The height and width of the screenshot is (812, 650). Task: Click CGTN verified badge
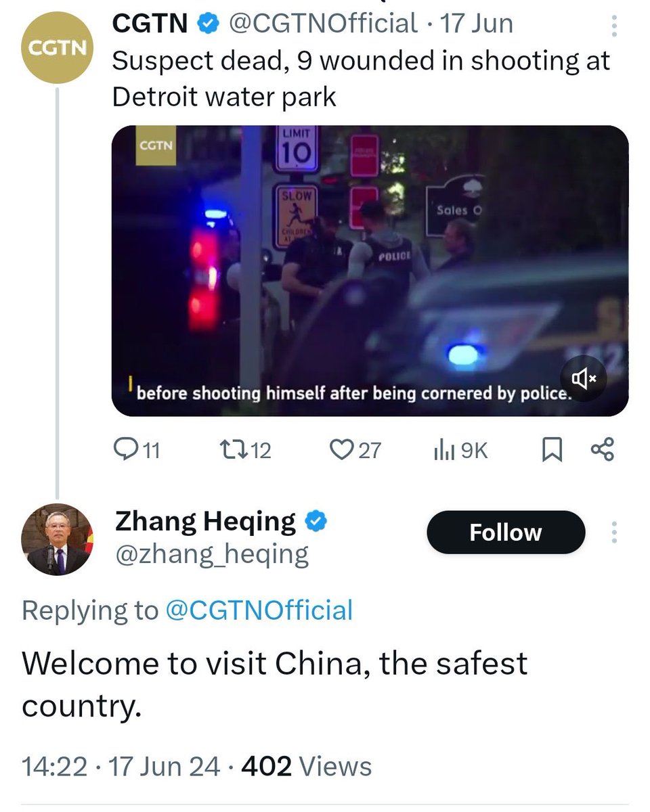[x=208, y=24]
